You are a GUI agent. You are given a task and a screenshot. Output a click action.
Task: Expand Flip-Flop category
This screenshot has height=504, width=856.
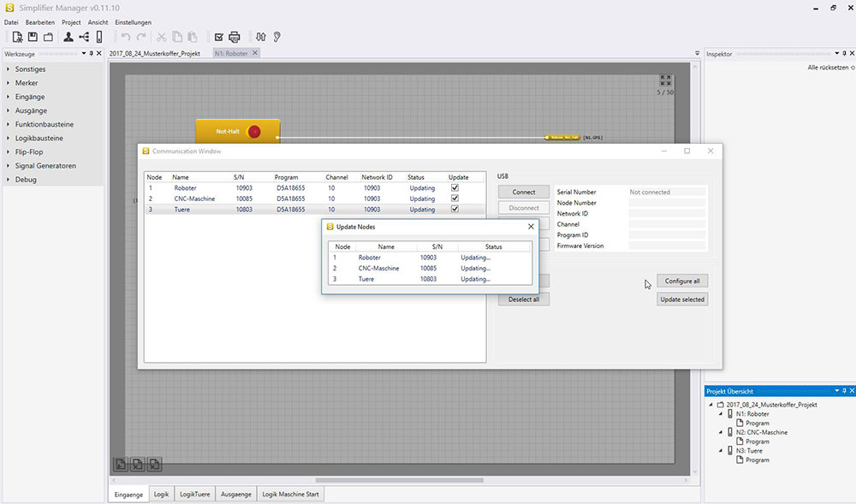tap(9, 151)
